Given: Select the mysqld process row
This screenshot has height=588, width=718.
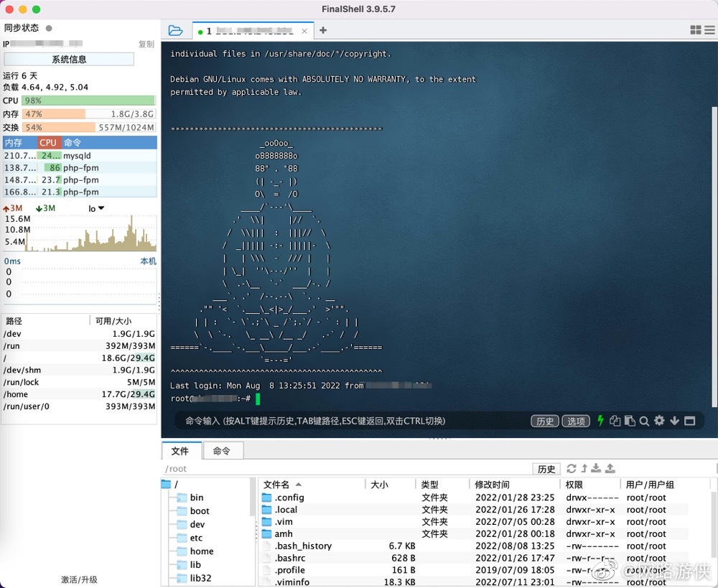Looking at the screenshot, I should tap(80, 156).
